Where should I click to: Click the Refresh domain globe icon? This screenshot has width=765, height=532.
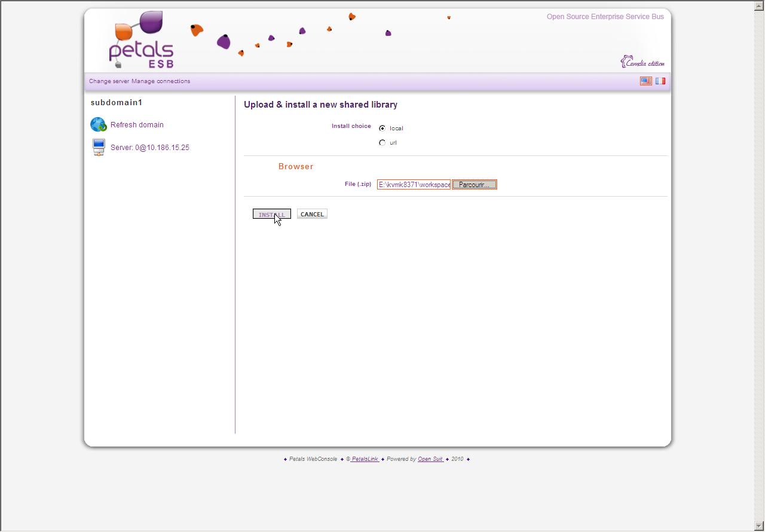coord(98,124)
